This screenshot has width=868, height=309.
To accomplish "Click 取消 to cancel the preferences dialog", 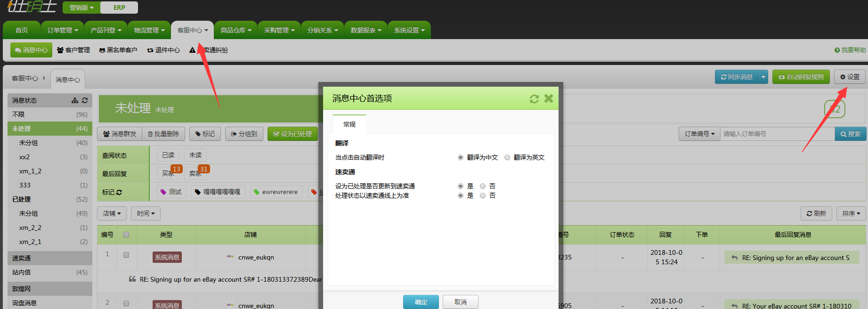I will pos(461,302).
